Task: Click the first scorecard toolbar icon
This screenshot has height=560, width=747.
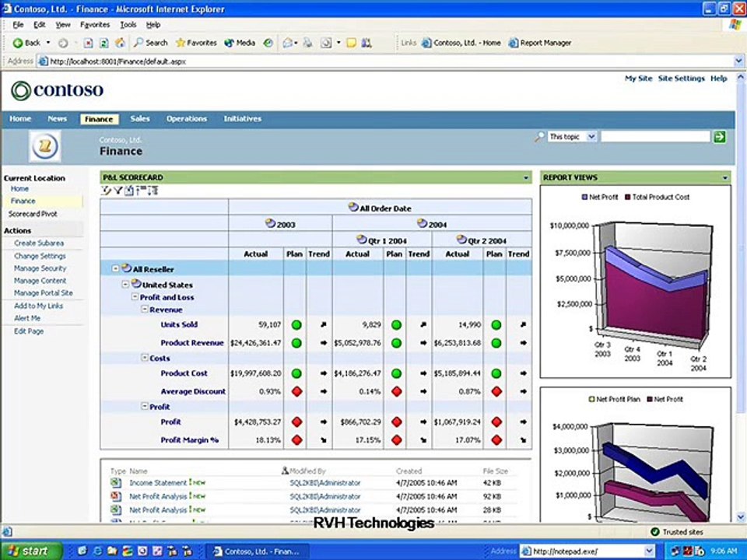Action: click(x=106, y=191)
